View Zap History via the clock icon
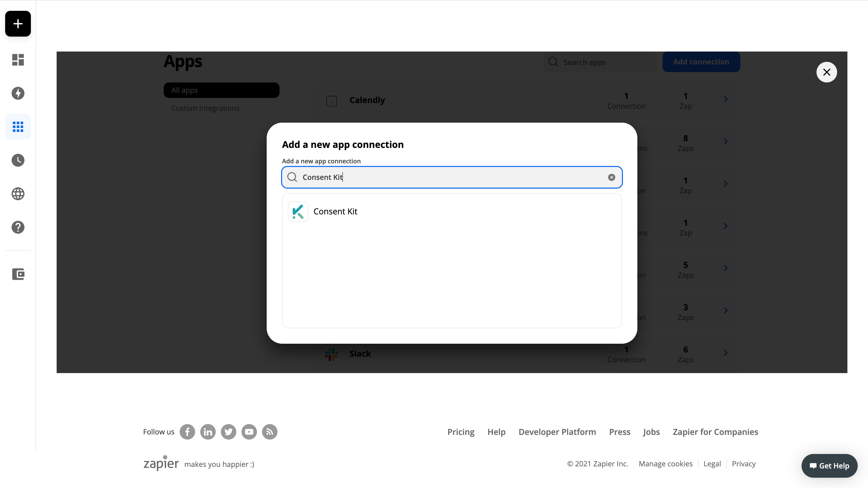 (18, 160)
